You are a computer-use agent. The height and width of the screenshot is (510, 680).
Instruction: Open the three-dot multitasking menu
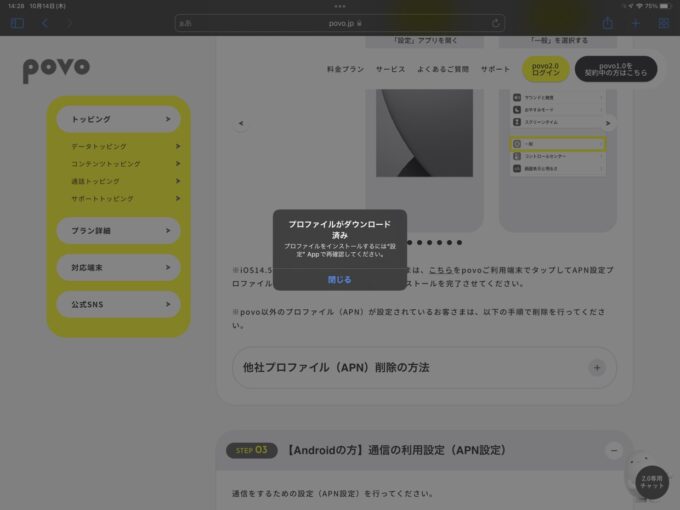(340, 6)
